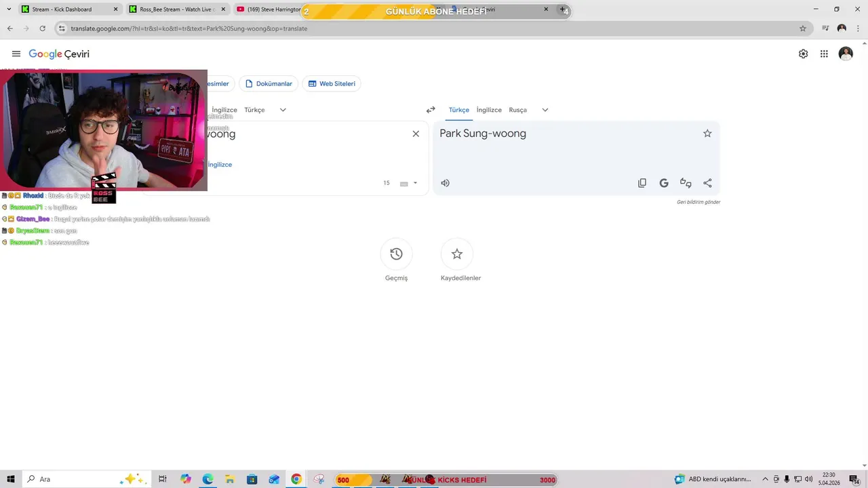Clear the source text
Viewport: 868px width, 488px height.
click(416, 134)
